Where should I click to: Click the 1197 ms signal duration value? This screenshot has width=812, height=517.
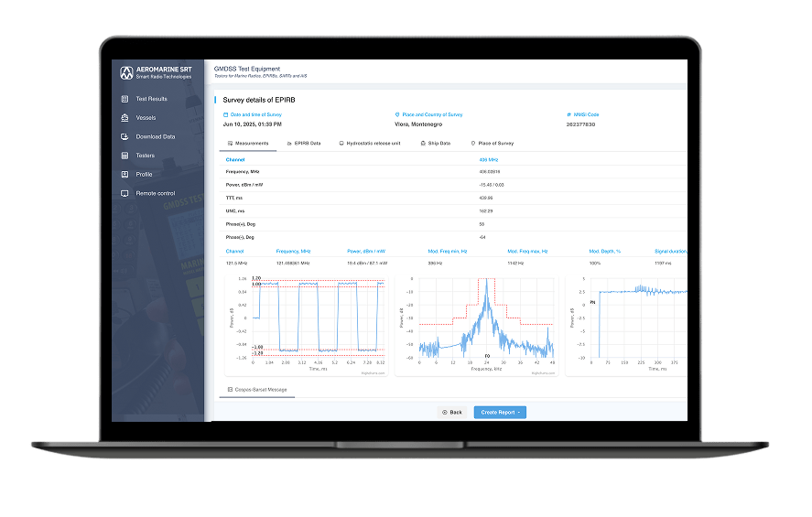[663, 264]
